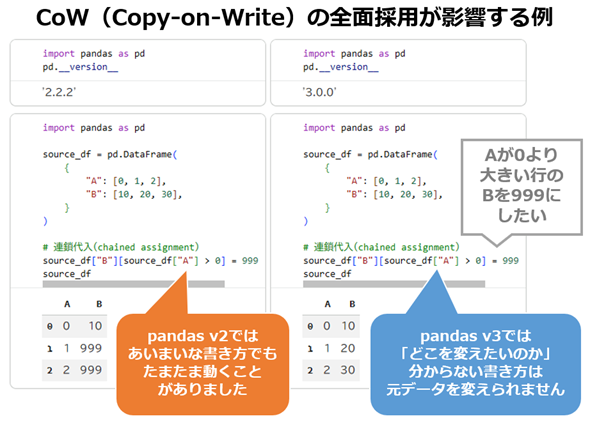Click 'pd.__version__' code above the '2.2.2' output
The height and width of the screenshot is (423, 590).
point(80,67)
